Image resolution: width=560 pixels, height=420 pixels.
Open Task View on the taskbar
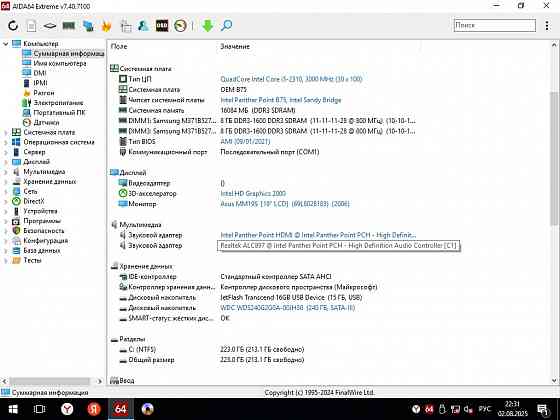point(39,409)
